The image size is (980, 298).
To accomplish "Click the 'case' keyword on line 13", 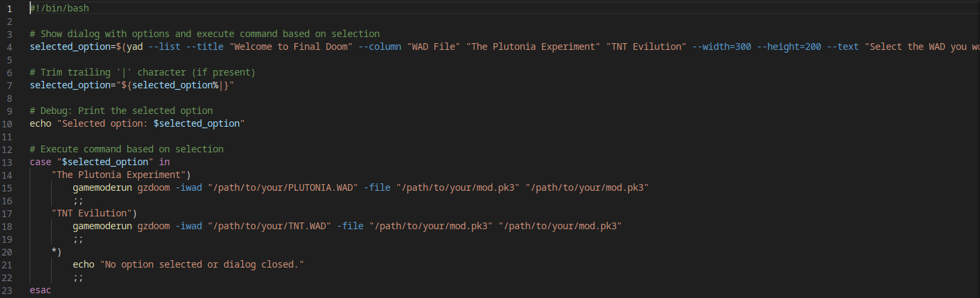I will pos(40,162).
